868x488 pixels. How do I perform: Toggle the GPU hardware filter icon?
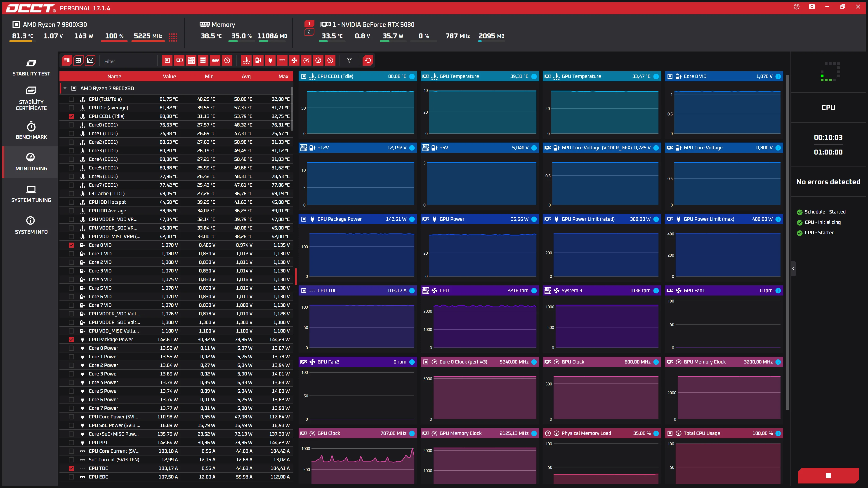[x=179, y=61]
